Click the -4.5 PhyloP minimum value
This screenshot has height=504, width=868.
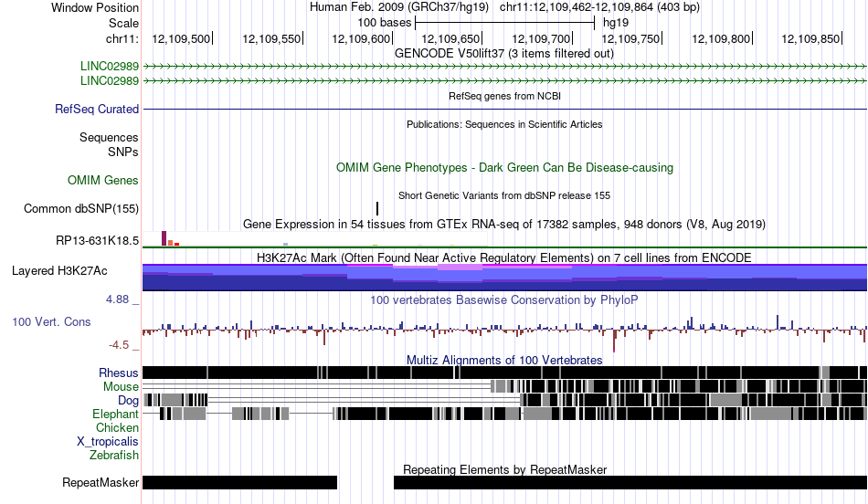click(119, 345)
